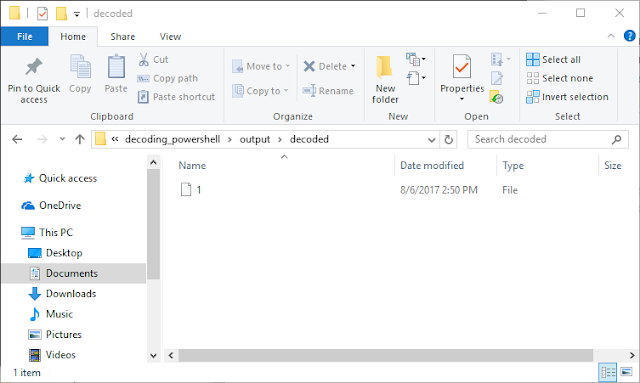Viewport: 640px width, 383px height.
Task: Switch to Large icons view in status bar
Action: 627,372
